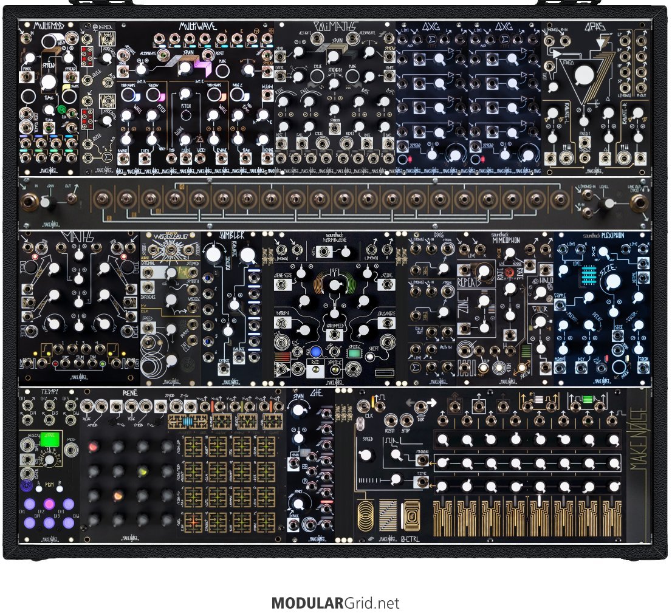Click the USB slot on Morphagene
The width and height of the screenshot is (672, 616).
385,373
